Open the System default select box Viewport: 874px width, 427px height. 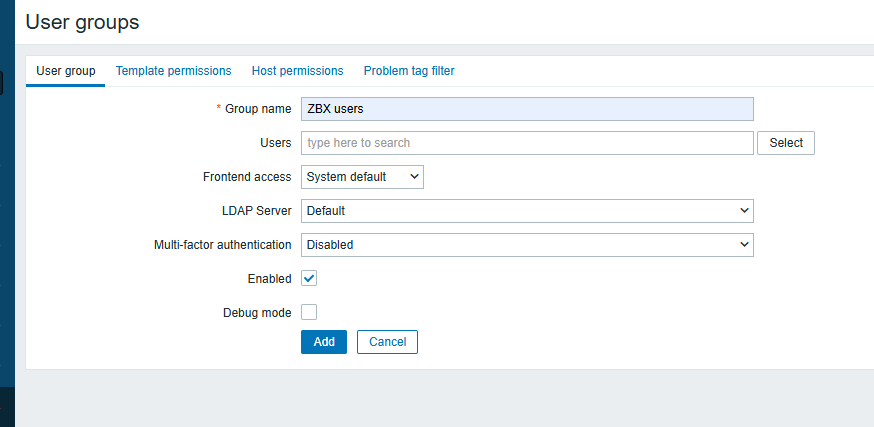click(x=362, y=177)
